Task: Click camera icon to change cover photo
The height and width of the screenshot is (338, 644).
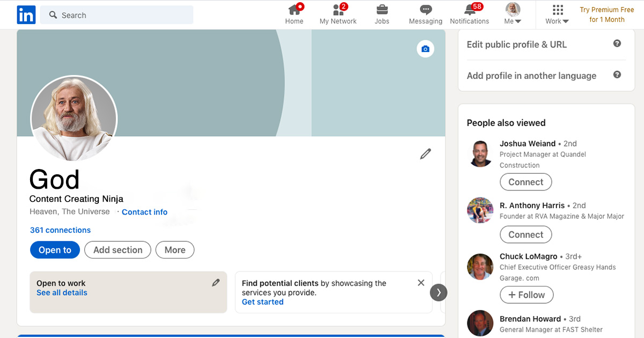Action: tap(426, 49)
